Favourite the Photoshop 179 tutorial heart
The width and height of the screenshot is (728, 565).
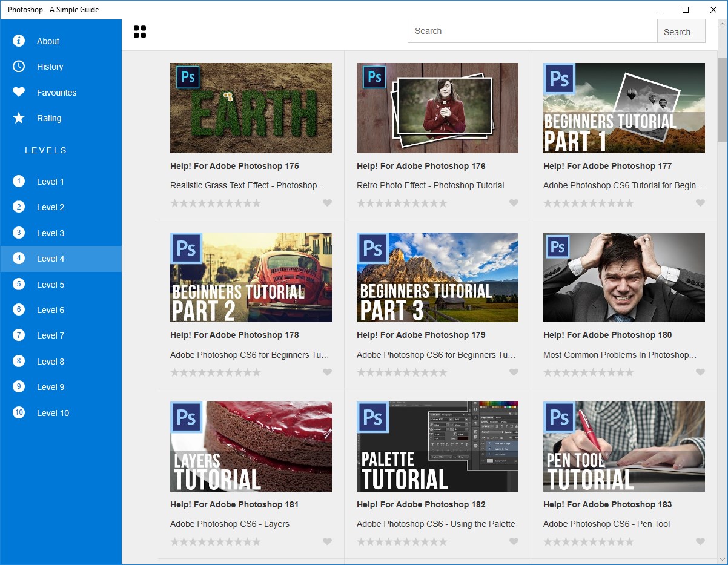click(514, 372)
